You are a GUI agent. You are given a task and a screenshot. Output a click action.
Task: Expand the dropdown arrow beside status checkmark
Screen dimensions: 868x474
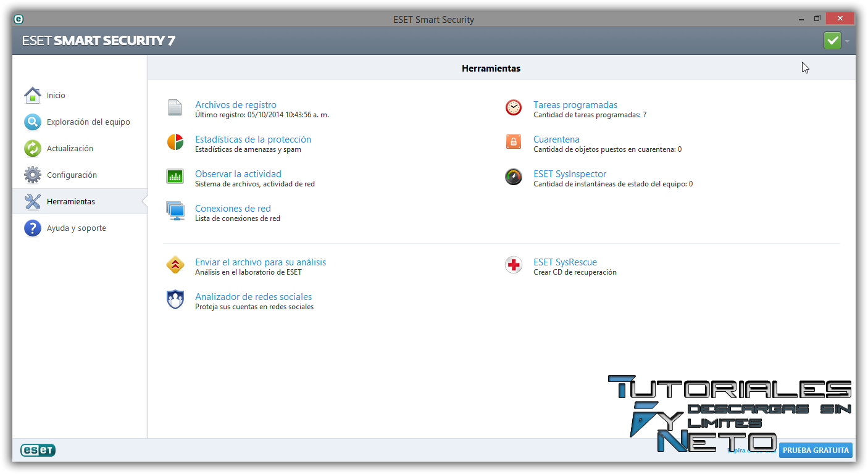(x=848, y=41)
